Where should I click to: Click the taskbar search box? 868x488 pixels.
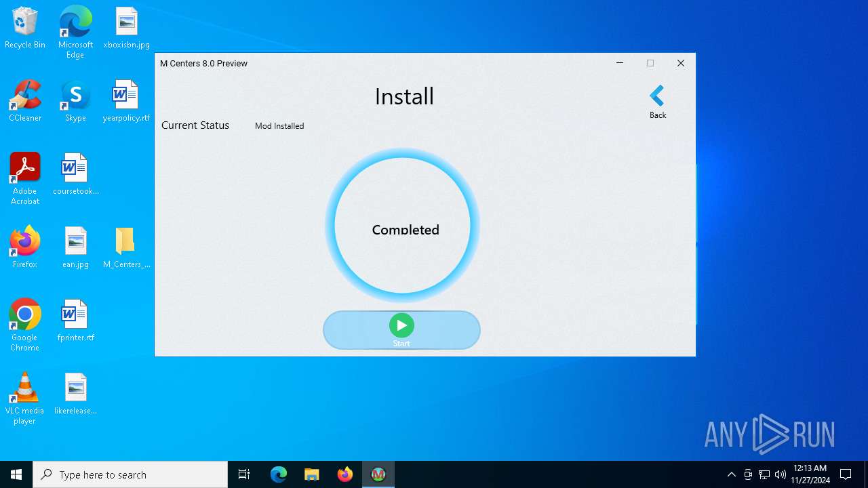point(130,474)
